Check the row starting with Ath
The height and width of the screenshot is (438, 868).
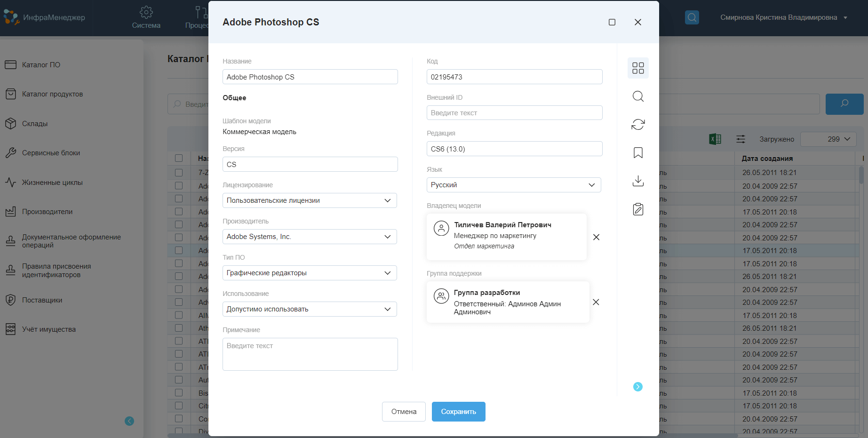(179, 328)
